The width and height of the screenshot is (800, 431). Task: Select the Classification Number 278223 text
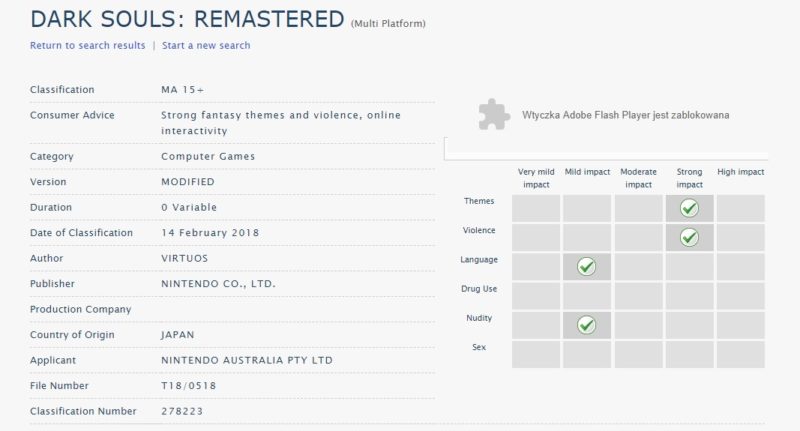tap(183, 411)
